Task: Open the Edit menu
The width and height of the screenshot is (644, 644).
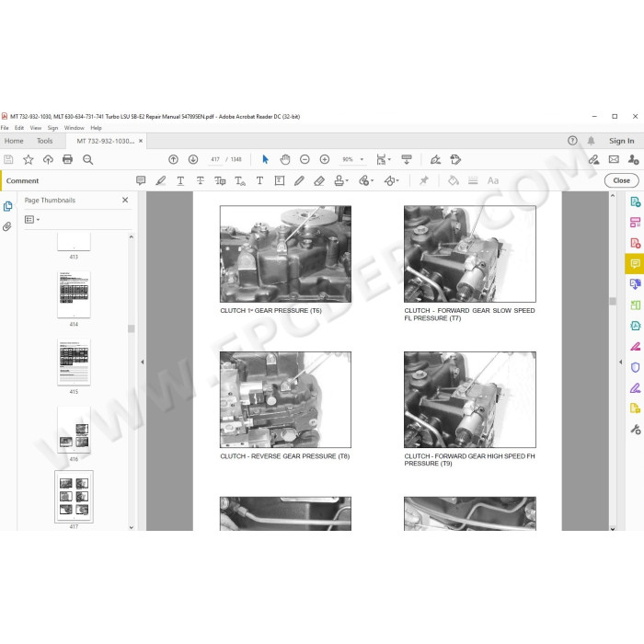Action: point(19,128)
